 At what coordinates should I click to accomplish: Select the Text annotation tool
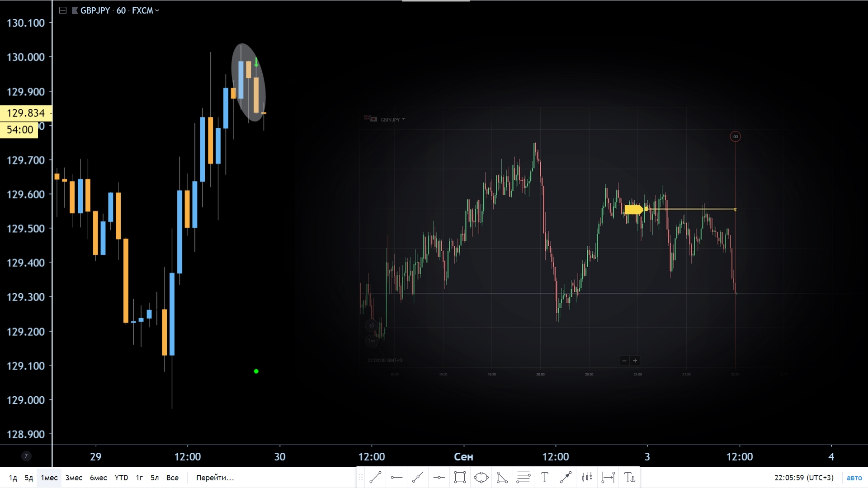[x=544, y=477]
